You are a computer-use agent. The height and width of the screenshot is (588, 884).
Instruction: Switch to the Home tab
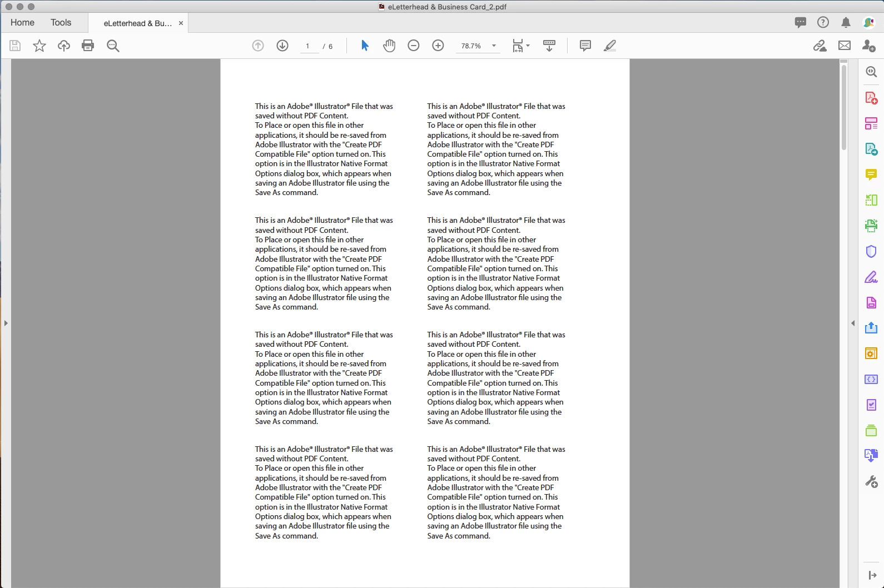[x=22, y=22]
